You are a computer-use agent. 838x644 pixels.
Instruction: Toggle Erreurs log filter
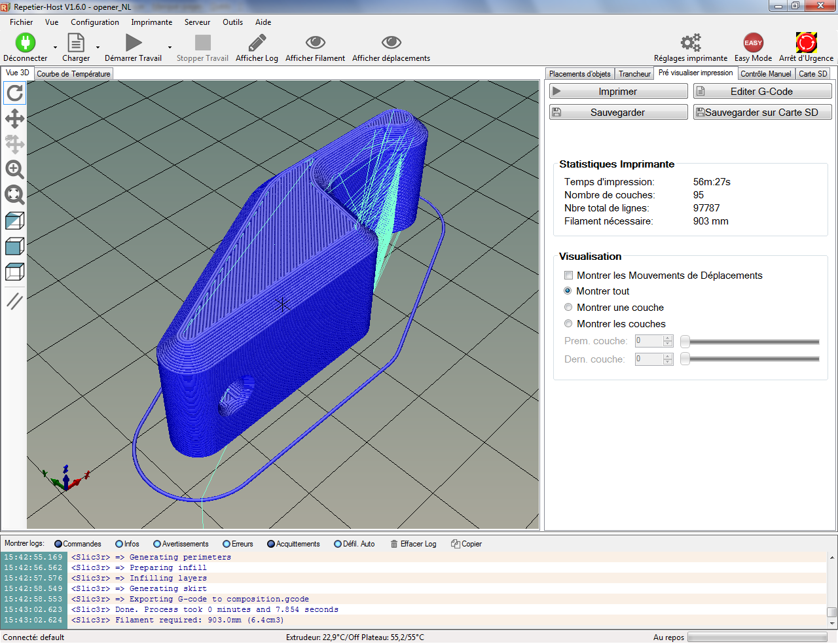(x=238, y=544)
